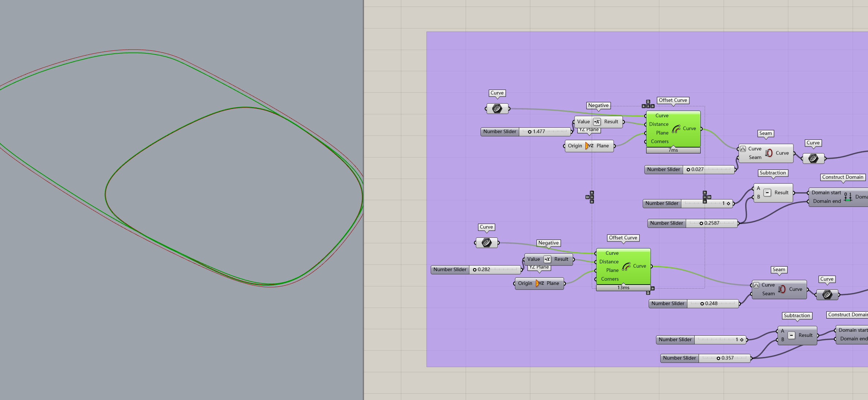
Task: Click the 7ms profiler bar under Offset Curve
Action: (673, 150)
